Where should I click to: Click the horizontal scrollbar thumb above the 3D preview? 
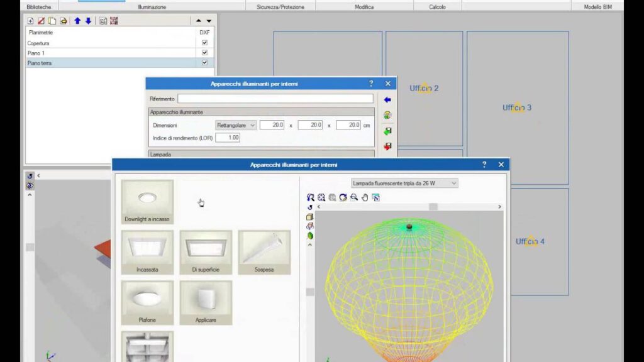[x=433, y=207]
